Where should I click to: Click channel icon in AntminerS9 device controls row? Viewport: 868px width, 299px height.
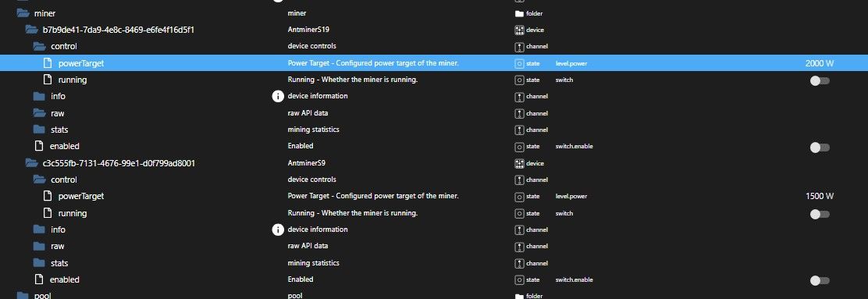click(x=519, y=180)
